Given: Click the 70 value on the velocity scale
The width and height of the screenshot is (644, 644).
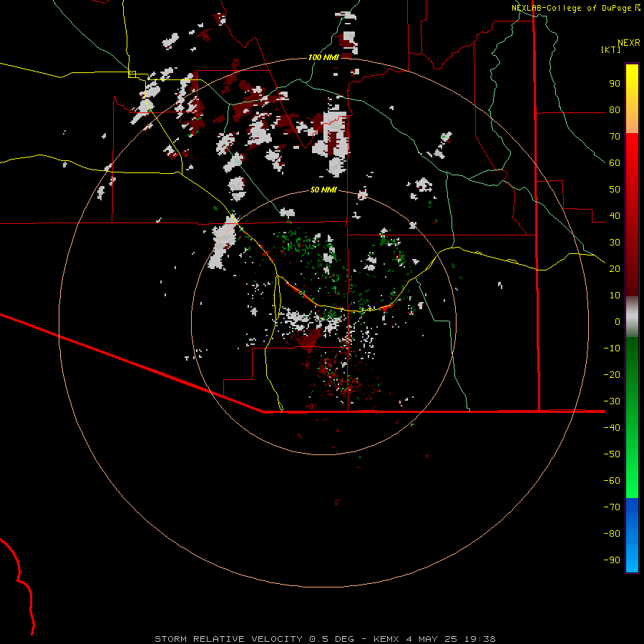Looking at the screenshot, I should pyautogui.click(x=615, y=137).
